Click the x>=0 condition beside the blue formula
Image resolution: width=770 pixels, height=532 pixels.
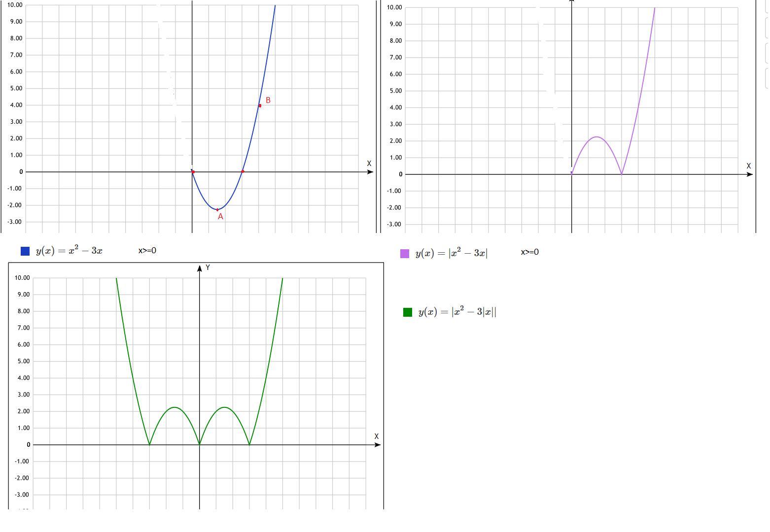(x=147, y=250)
